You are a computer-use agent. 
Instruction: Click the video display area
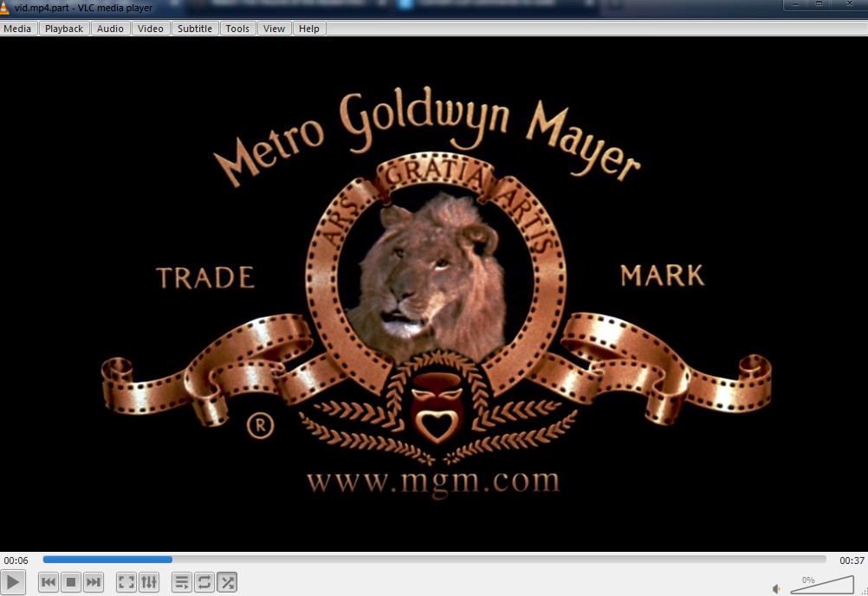tap(434, 294)
